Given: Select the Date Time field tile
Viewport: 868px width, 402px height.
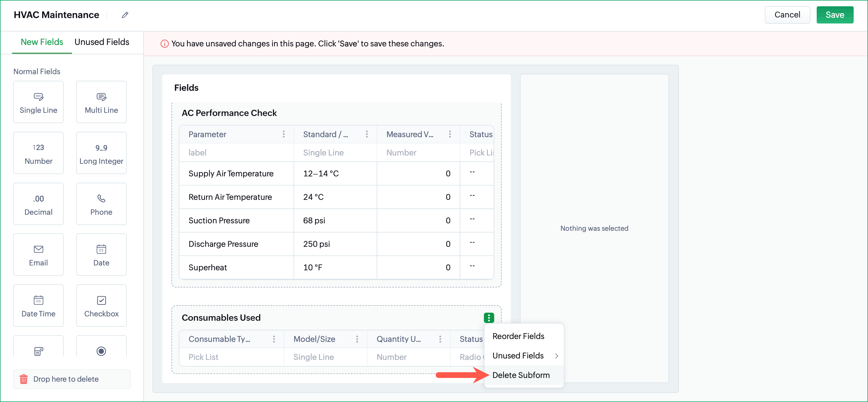Looking at the screenshot, I should pyautogui.click(x=38, y=306).
